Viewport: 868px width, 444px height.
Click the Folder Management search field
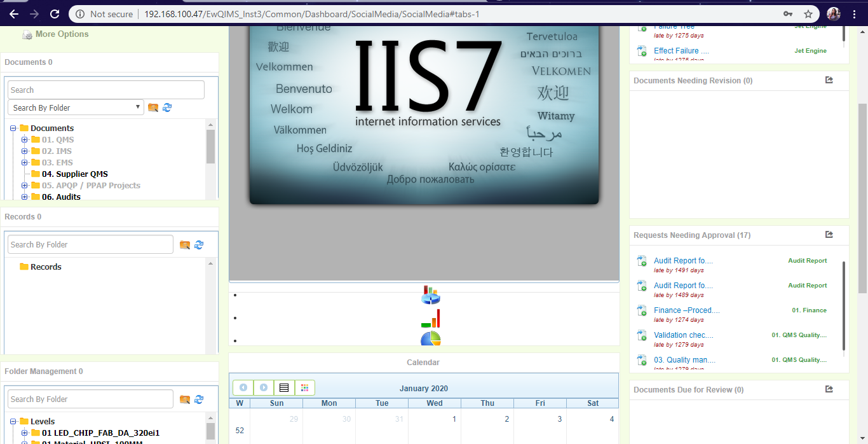pyautogui.click(x=90, y=399)
